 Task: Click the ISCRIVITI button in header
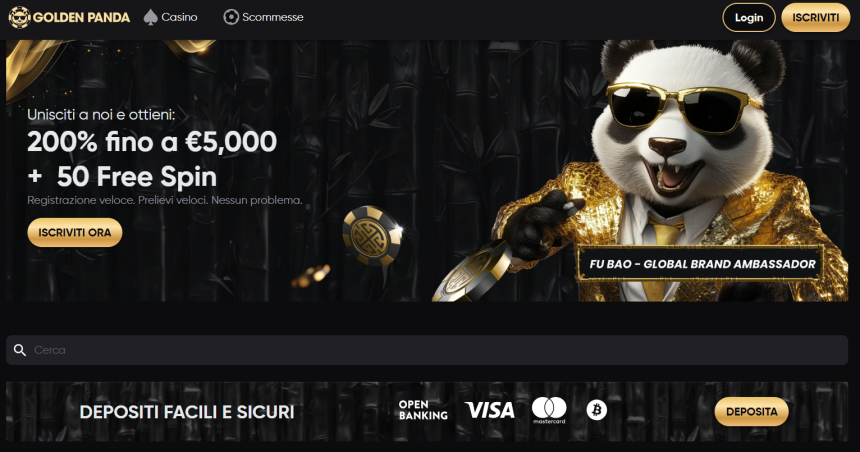pos(816,18)
